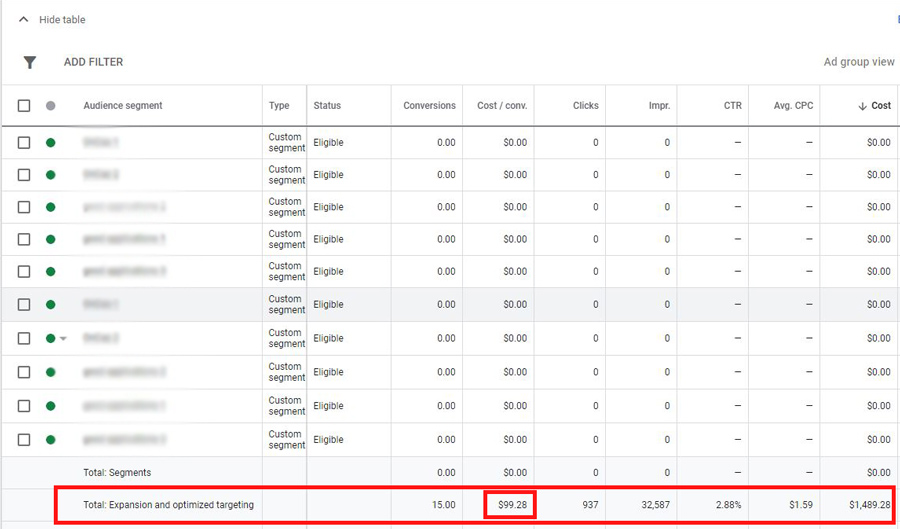Click Total: Expansion and optimized targeting label
900x529 pixels.
pos(168,505)
